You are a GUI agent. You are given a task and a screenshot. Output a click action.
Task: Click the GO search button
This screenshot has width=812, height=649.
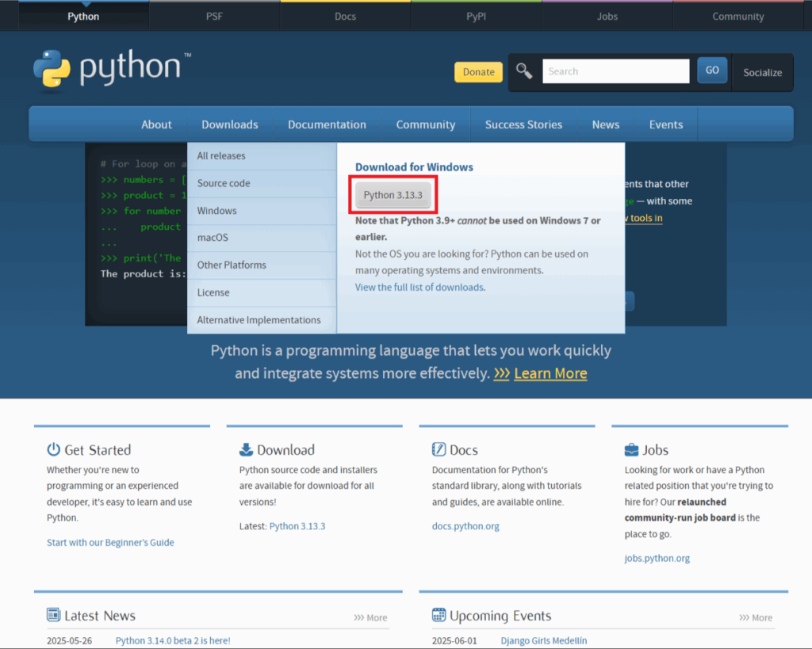[712, 70]
